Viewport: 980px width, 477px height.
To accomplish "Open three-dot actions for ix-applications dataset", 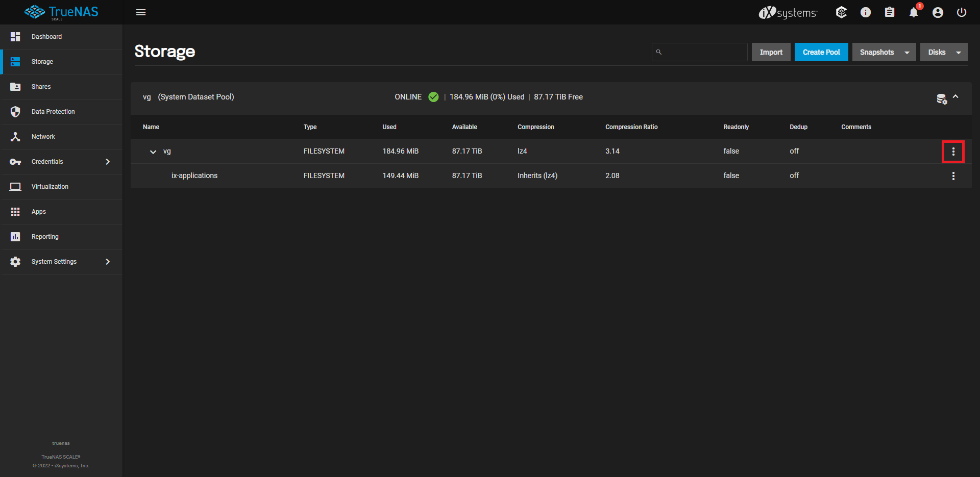I will tap(953, 176).
